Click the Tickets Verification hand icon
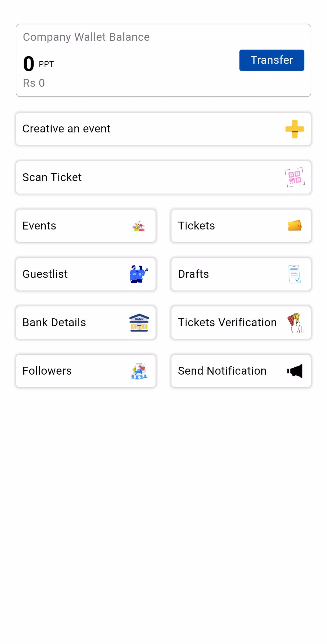 [x=295, y=323]
